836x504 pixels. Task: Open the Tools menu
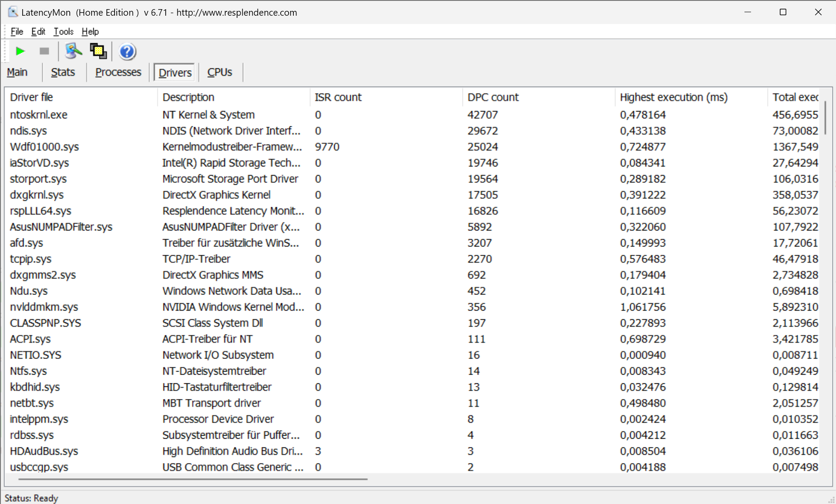pos(63,31)
